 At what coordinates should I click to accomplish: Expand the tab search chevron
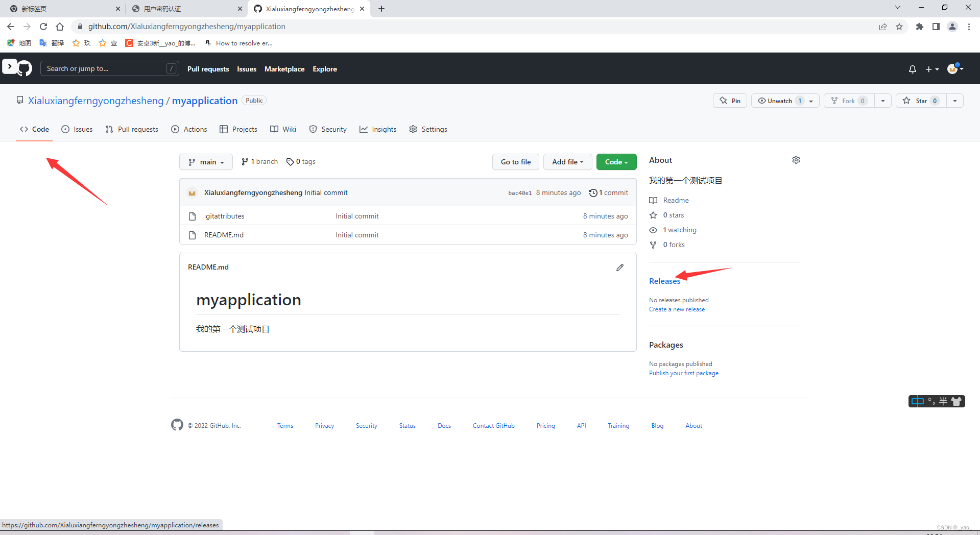tap(898, 7)
